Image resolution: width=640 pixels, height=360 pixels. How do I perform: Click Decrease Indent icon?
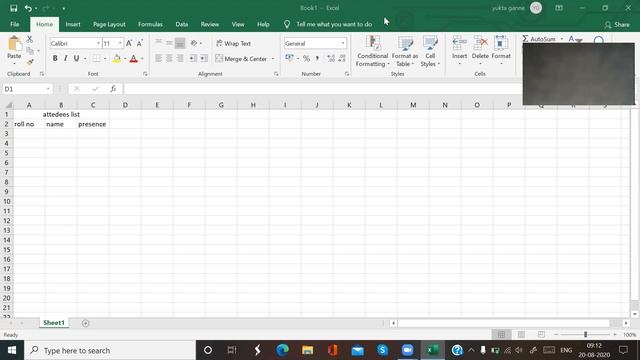(192, 58)
